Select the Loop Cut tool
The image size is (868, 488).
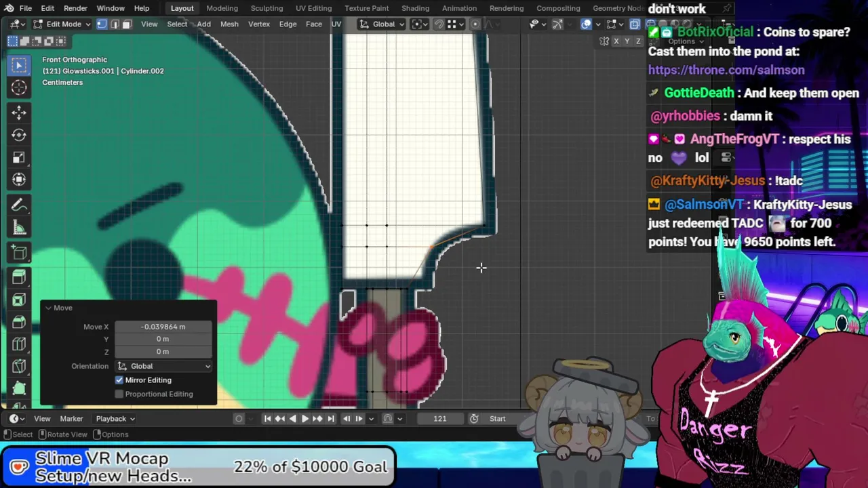tap(19, 344)
